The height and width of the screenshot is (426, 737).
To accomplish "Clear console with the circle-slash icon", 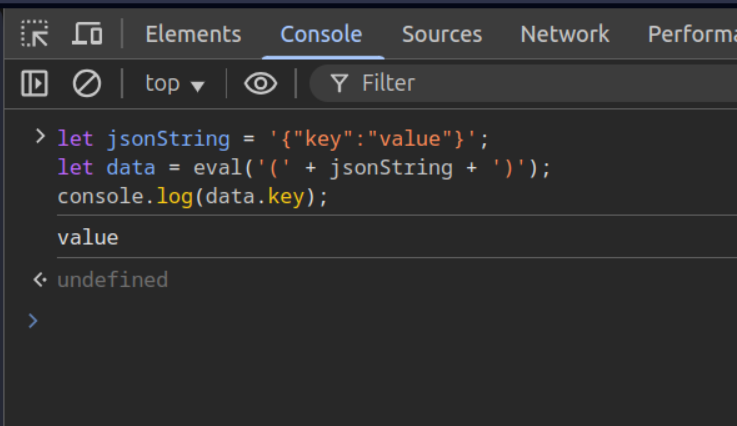I will click(x=87, y=84).
